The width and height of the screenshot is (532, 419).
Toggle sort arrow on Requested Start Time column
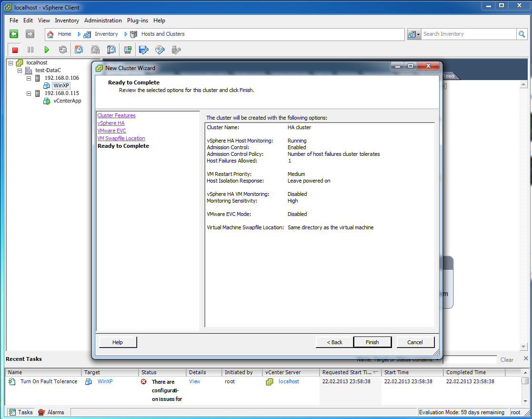click(x=375, y=372)
